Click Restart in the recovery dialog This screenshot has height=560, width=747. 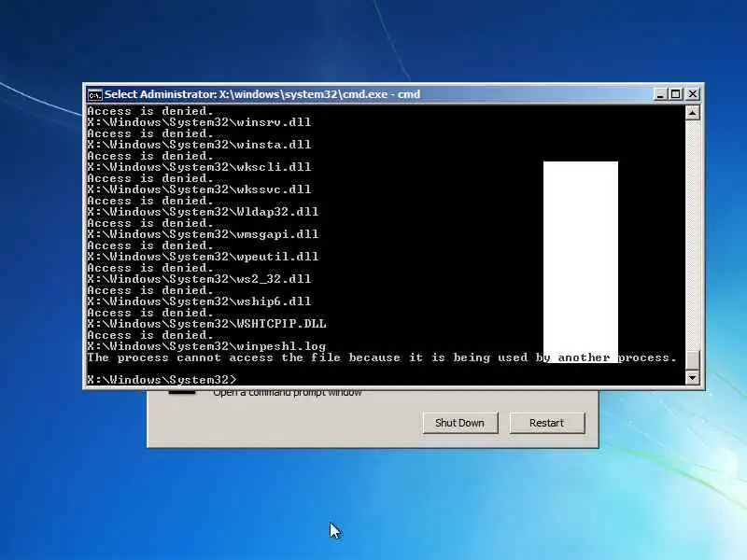[547, 423]
